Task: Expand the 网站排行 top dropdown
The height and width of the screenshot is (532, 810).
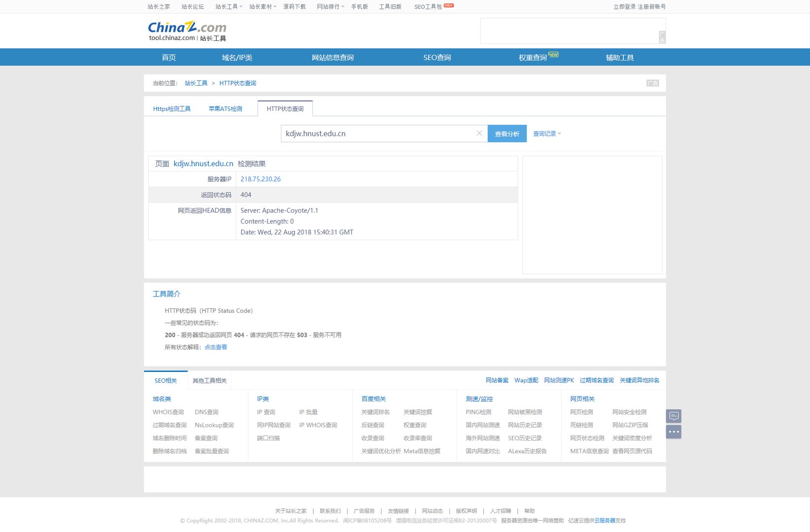Action: pos(330,7)
